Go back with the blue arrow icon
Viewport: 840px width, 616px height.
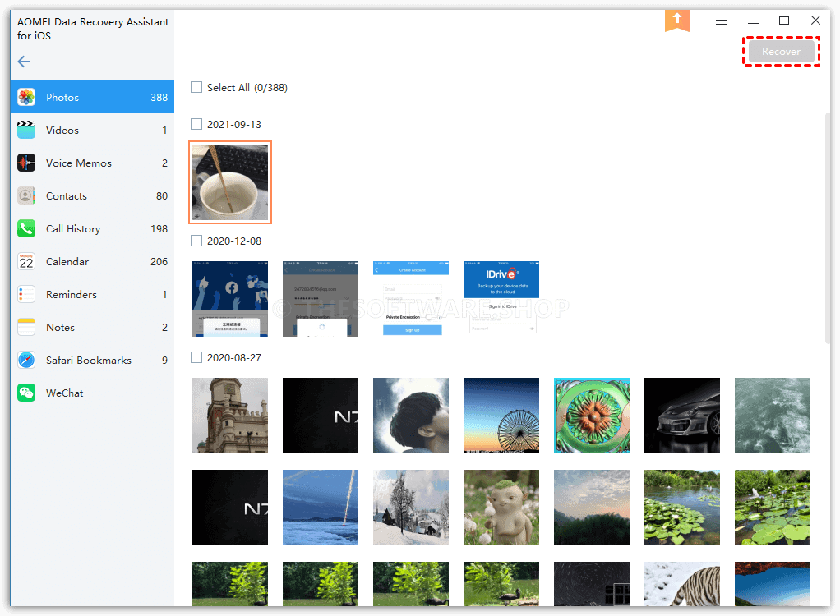click(x=24, y=62)
